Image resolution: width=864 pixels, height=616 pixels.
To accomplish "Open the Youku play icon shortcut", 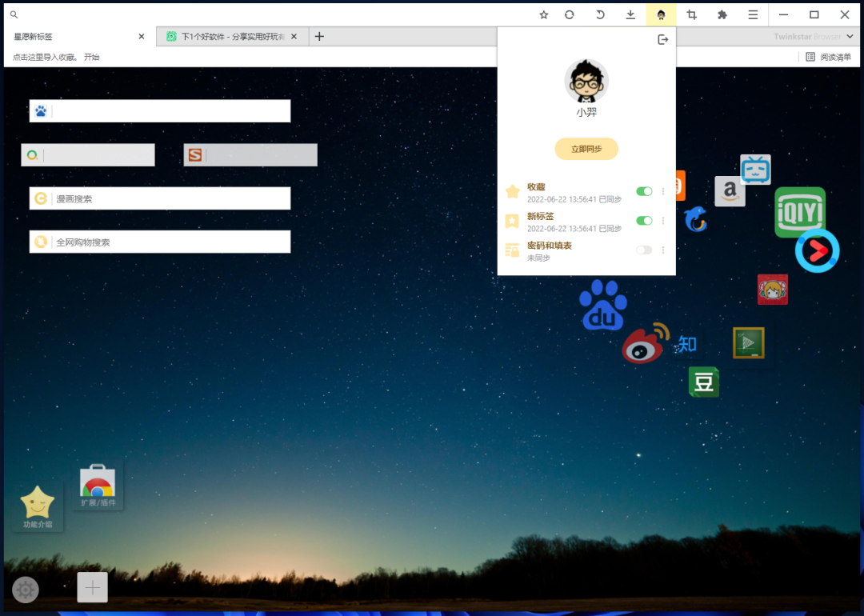I will coord(817,250).
